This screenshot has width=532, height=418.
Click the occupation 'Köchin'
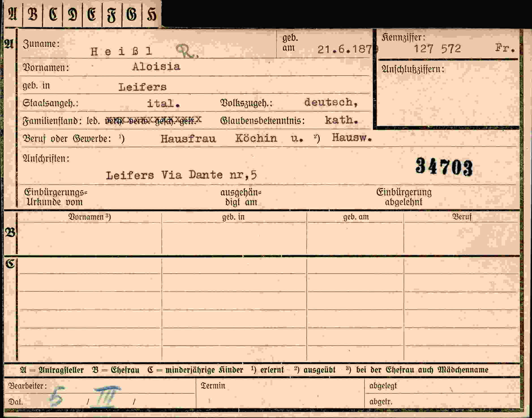point(256,138)
